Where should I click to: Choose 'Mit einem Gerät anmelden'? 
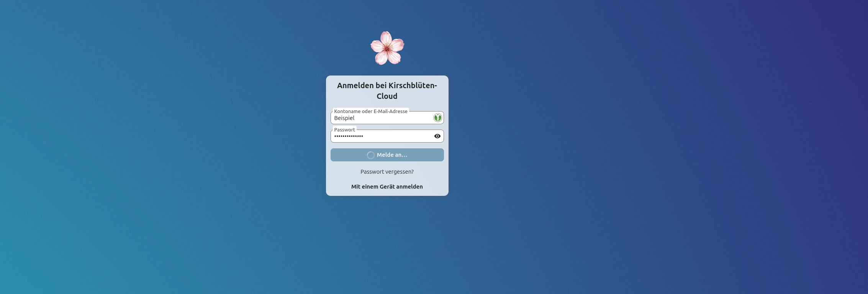pos(387,187)
